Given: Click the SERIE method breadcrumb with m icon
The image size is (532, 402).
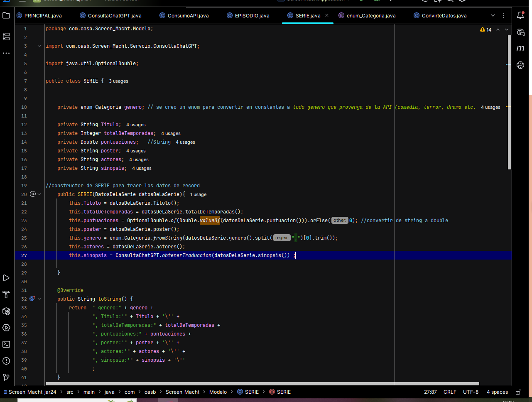Looking at the screenshot, I should (280, 392).
